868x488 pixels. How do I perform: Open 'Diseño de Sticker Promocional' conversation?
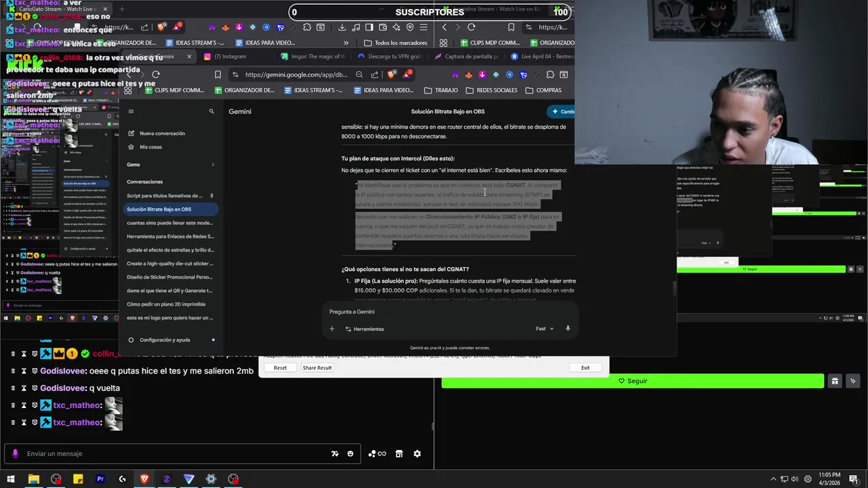[x=170, y=277]
